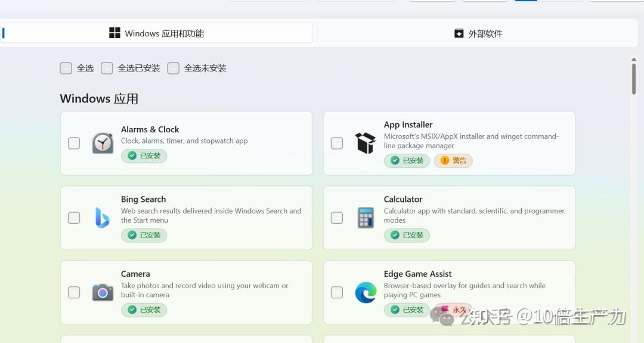
Task: Check the Edge Game Assist checkbox
Action: click(x=337, y=292)
